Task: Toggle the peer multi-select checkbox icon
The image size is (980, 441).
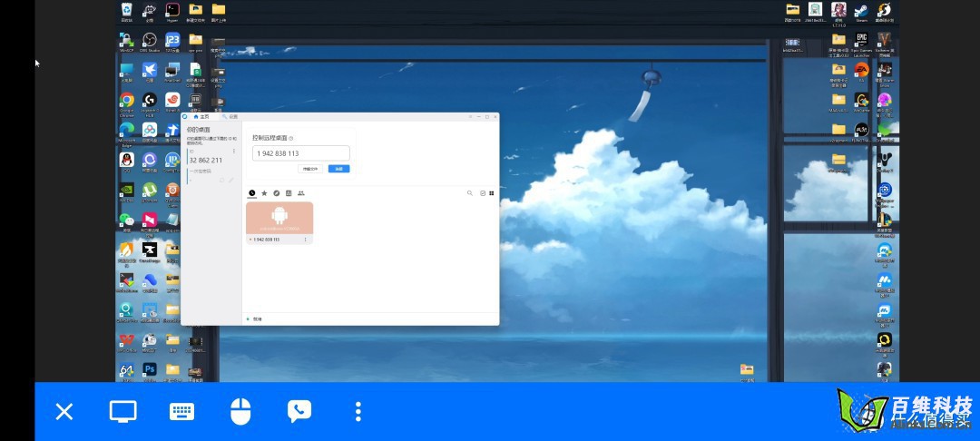Action: point(483,193)
